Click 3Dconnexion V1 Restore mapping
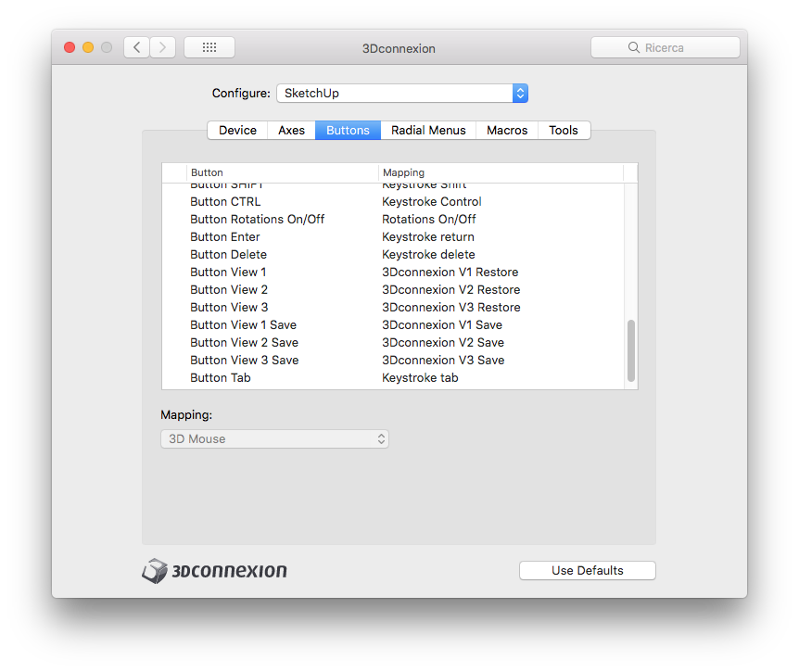Screen dimensions: 799x672 450,273
